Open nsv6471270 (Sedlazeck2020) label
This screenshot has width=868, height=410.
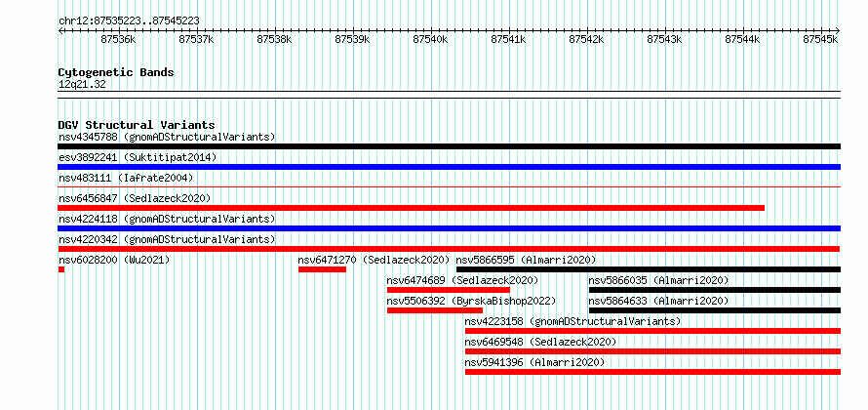375,260
